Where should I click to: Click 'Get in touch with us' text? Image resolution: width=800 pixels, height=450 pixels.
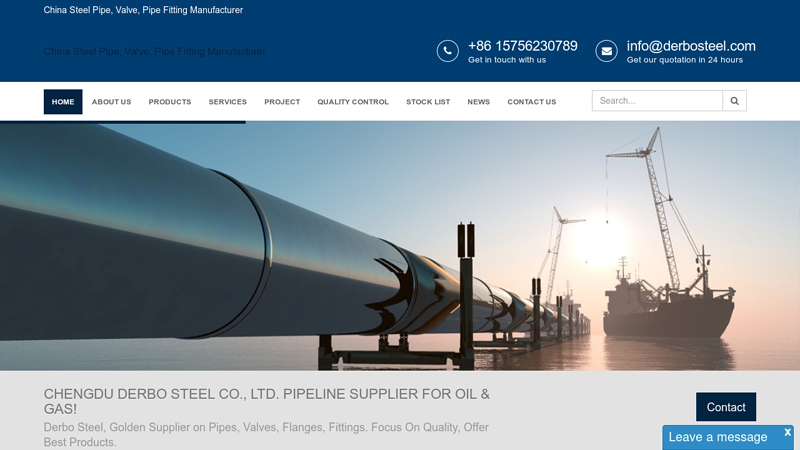point(507,60)
